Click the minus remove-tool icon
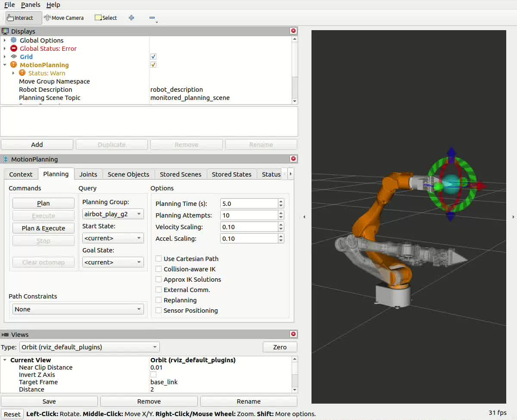 (152, 18)
